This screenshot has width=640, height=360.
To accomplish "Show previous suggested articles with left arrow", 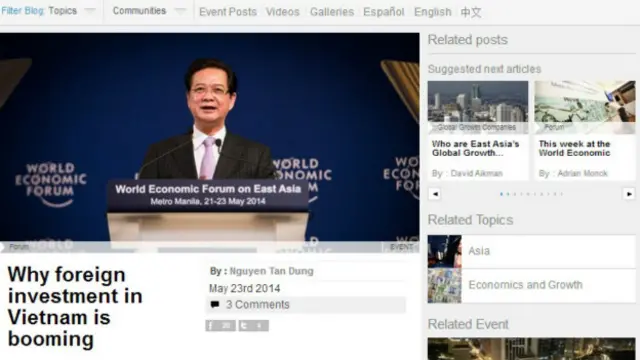I will [x=435, y=194].
